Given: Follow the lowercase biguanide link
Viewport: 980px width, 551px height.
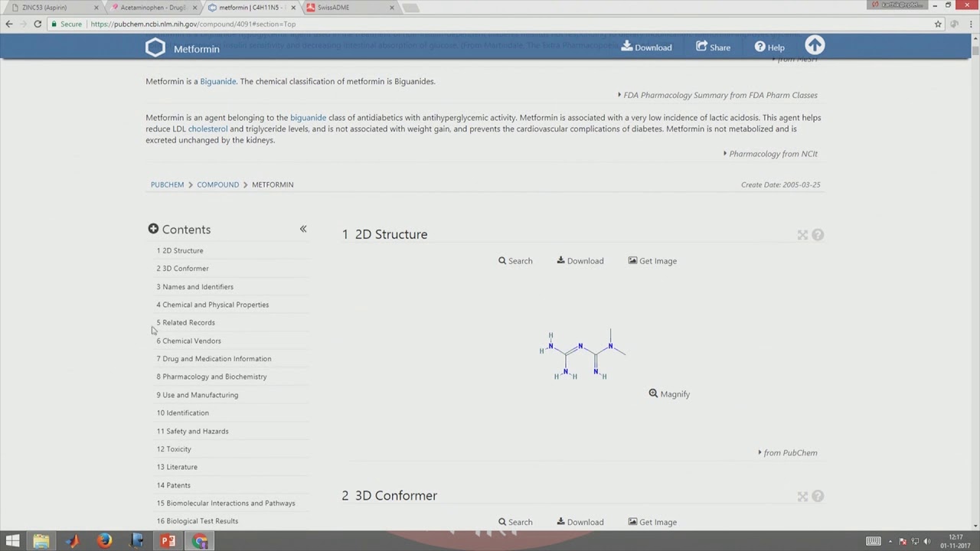Looking at the screenshot, I should click(x=308, y=118).
